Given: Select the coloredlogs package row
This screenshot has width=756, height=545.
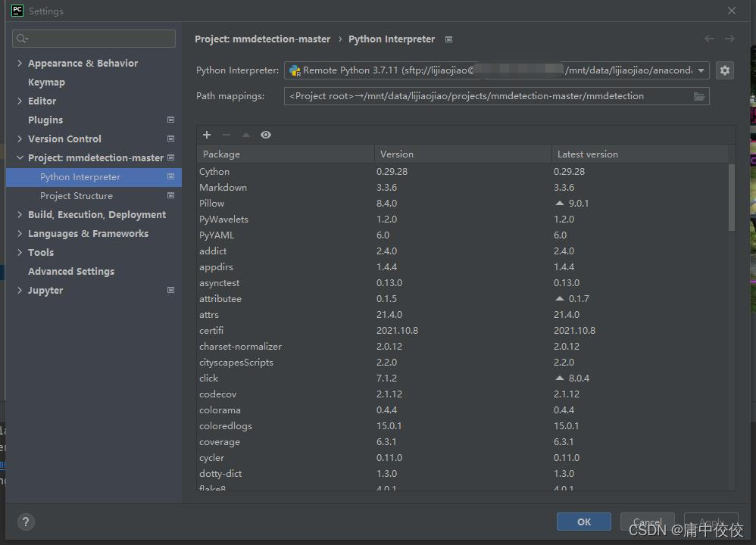Looking at the screenshot, I should point(463,426).
